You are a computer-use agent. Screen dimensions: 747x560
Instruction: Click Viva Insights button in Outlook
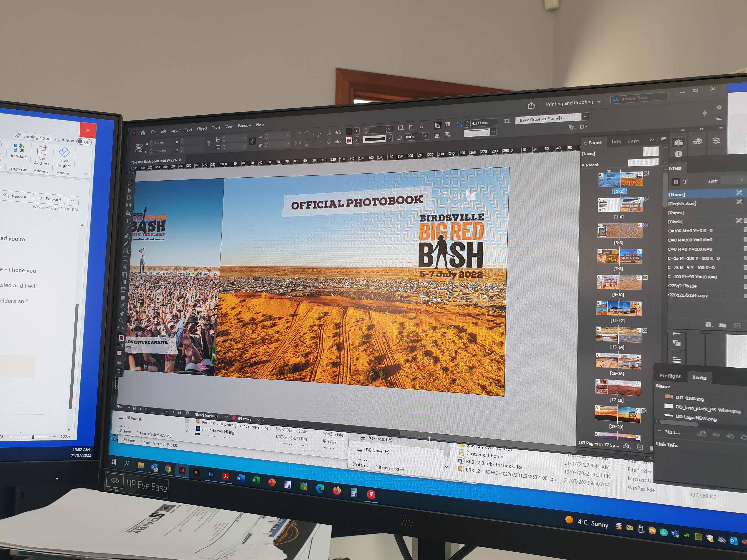tap(64, 157)
